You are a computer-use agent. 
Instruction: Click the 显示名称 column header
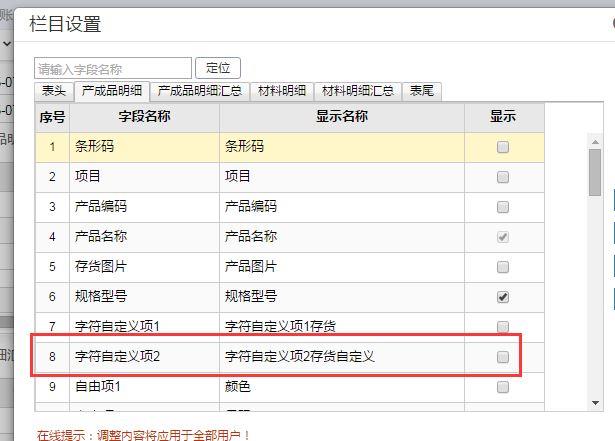[x=342, y=117]
